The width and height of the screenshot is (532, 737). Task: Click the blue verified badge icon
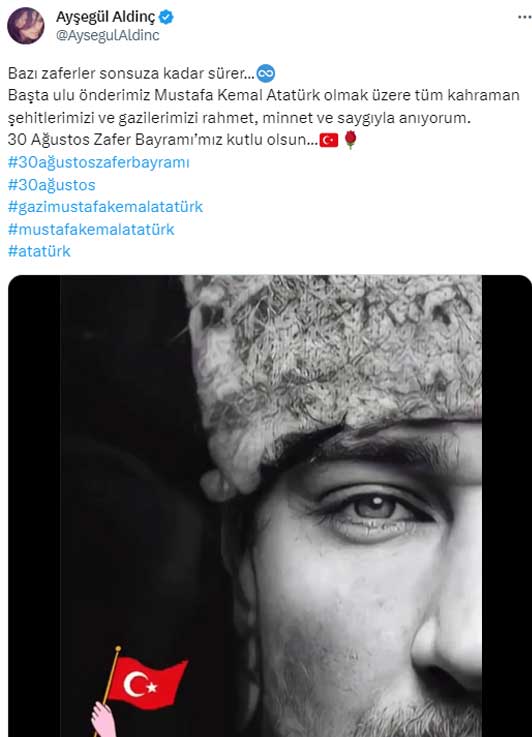pos(166,17)
